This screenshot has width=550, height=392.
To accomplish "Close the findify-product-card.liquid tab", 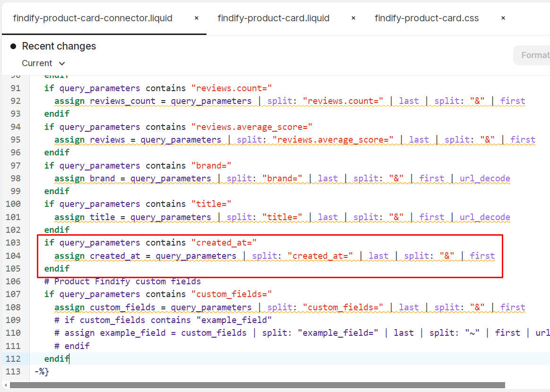I will click(353, 18).
